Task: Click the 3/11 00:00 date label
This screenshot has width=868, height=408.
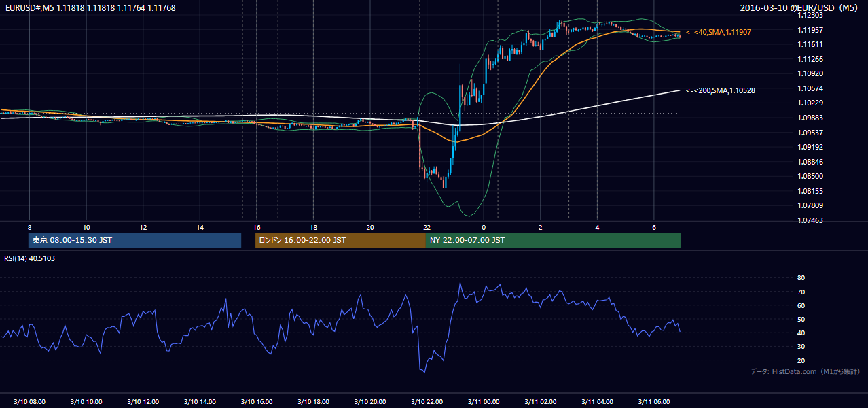Action: (x=483, y=401)
